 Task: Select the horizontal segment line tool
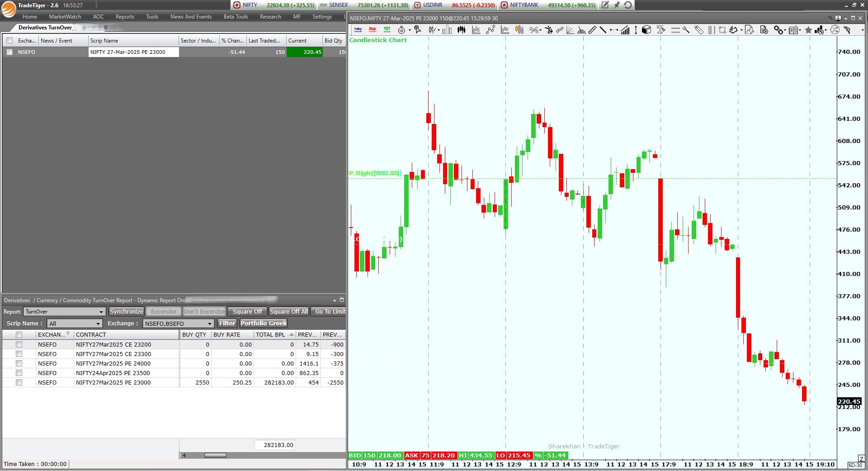[x=614, y=30]
